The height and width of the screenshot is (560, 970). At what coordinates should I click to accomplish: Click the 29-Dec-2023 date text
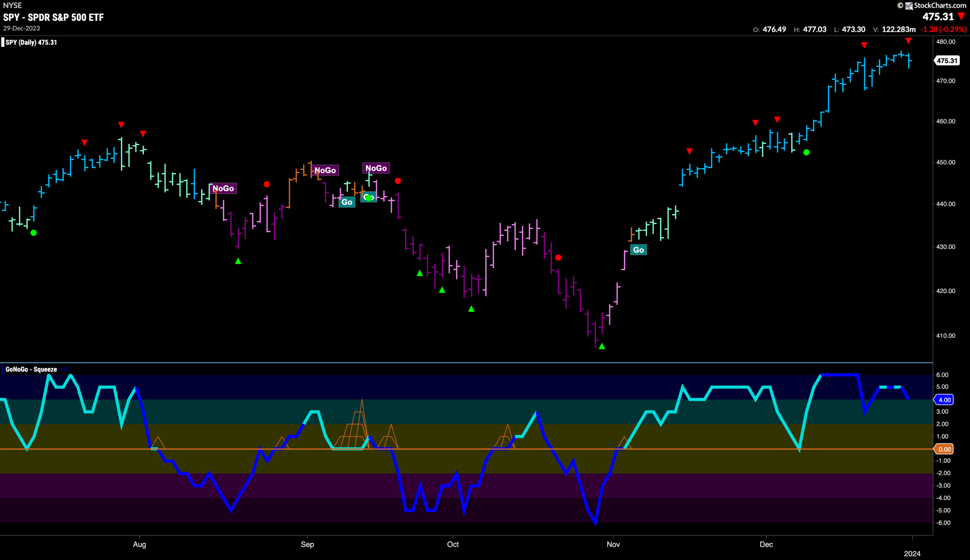(22, 28)
